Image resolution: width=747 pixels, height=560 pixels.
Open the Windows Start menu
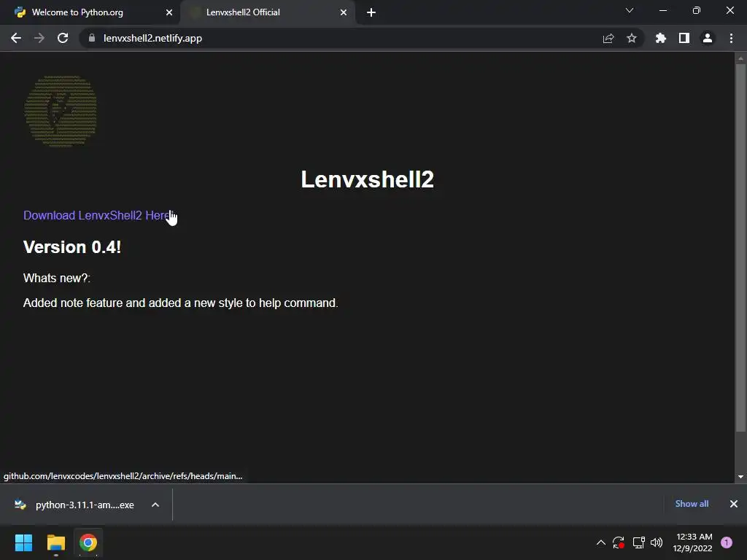pos(23,542)
